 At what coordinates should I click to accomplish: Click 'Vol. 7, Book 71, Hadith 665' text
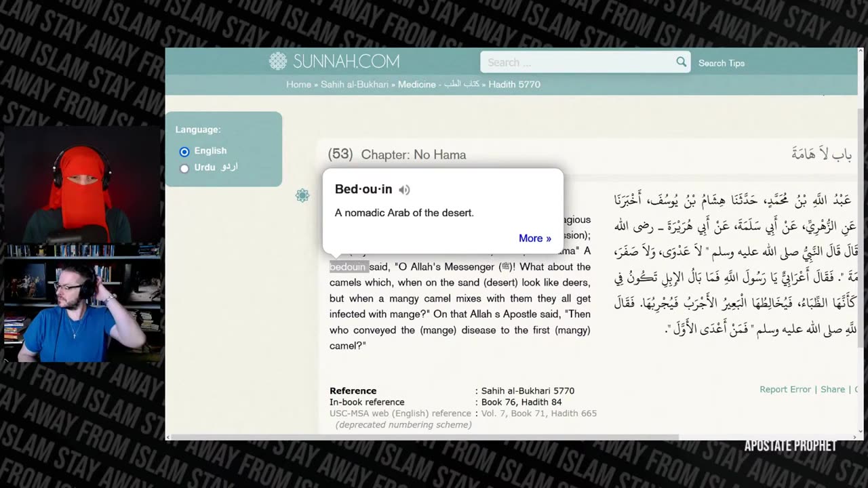(539, 413)
